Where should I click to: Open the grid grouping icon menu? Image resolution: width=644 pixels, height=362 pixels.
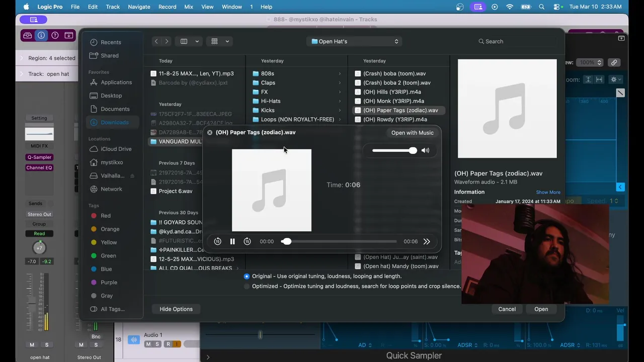(x=215, y=41)
